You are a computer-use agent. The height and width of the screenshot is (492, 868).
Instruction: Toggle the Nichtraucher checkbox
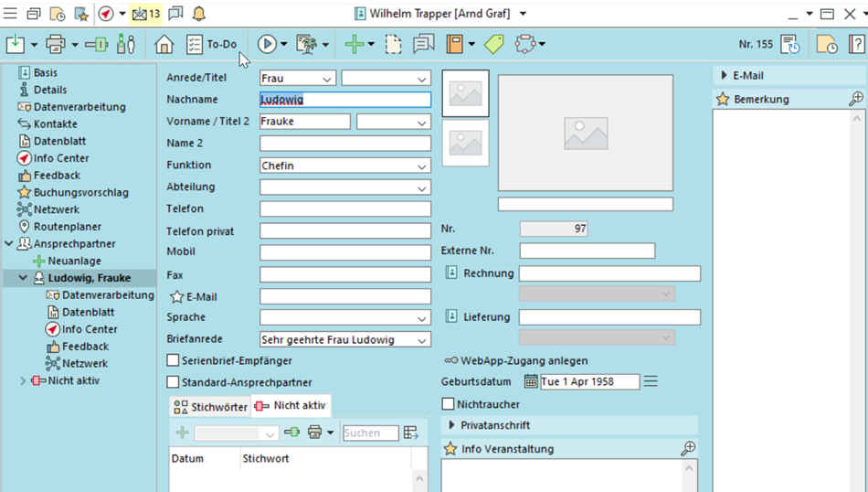point(448,403)
